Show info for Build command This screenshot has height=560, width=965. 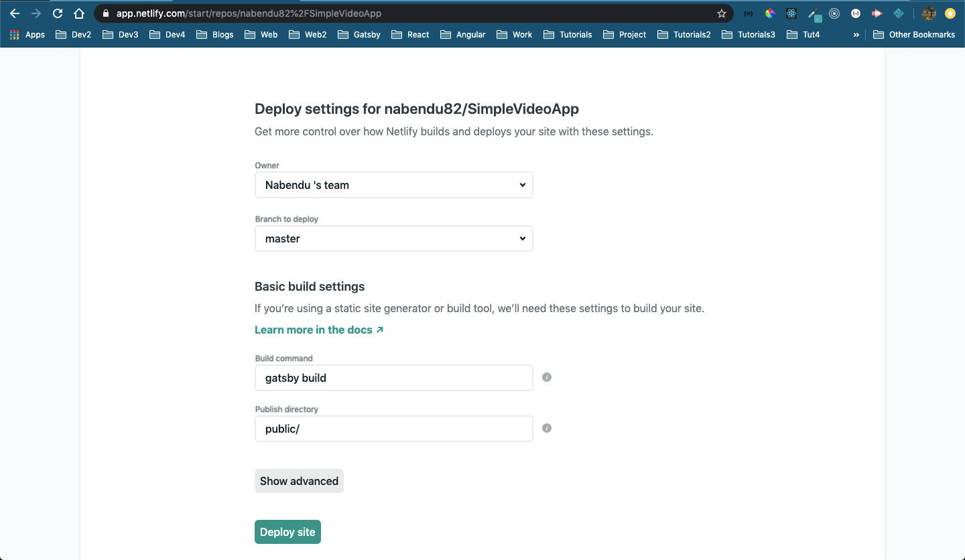[x=547, y=377]
